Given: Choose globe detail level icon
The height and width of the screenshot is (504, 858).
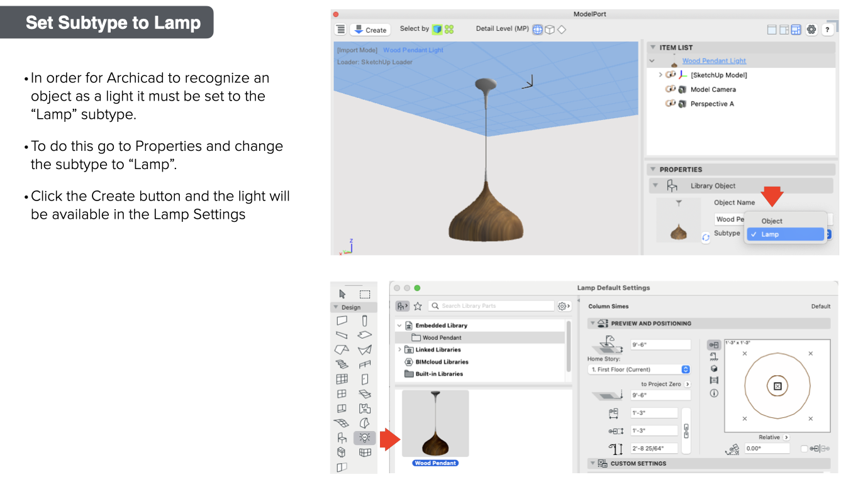Looking at the screenshot, I should pos(538,29).
